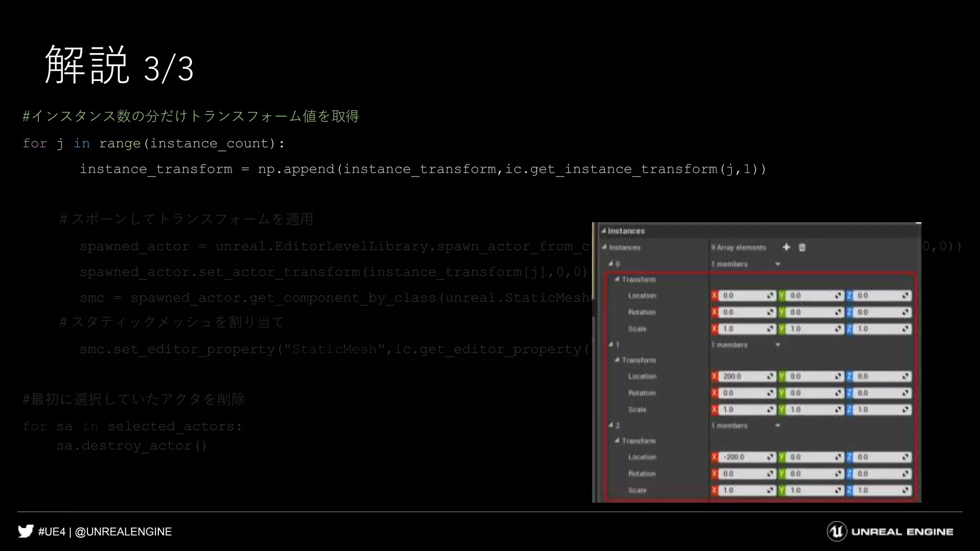Click the Scale label under element 2
980x551 pixels.
(637, 490)
